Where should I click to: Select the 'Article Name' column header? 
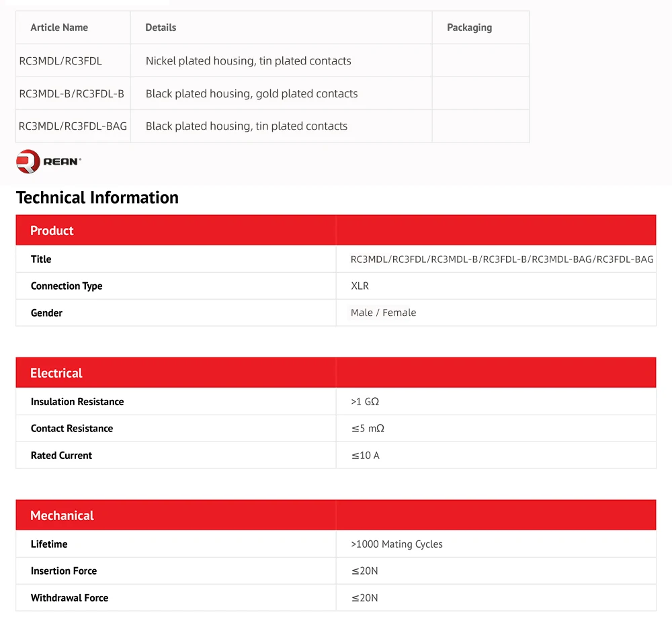click(59, 28)
